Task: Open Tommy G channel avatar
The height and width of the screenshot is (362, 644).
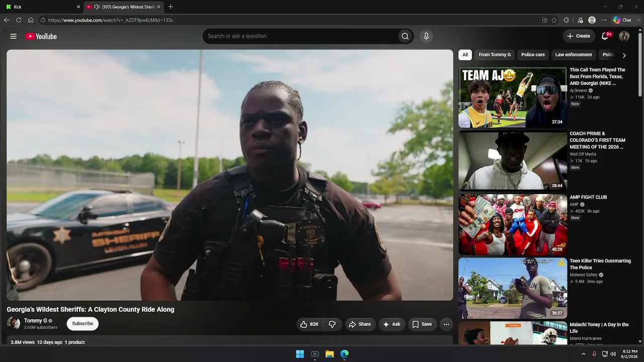Action: point(14,323)
